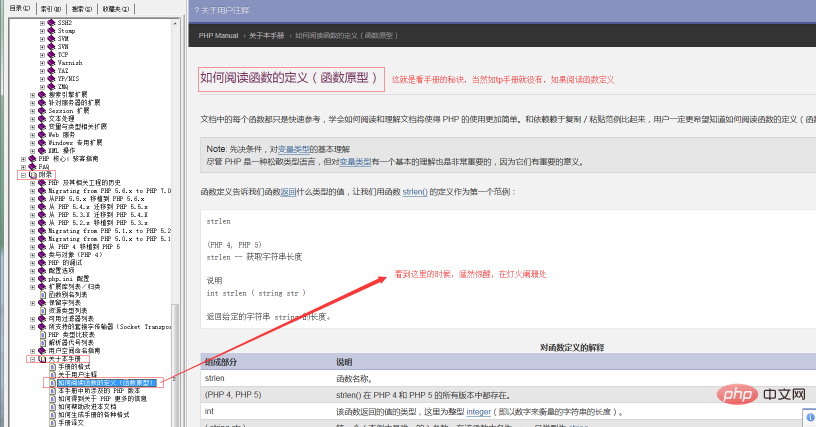Select the 如何阅读函数的定义 (函数原型) tree item
The image size is (816, 427).
point(107,383)
